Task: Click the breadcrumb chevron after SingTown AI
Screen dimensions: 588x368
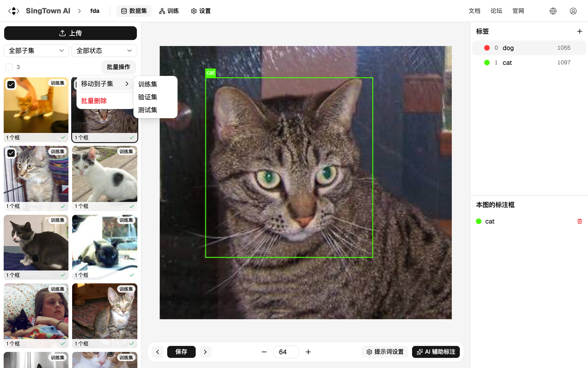Action: [x=79, y=11]
